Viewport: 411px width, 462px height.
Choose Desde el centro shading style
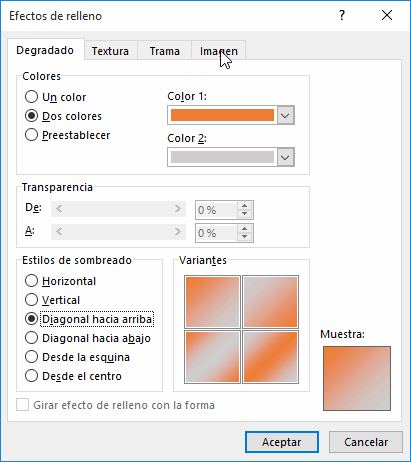tap(31, 376)
